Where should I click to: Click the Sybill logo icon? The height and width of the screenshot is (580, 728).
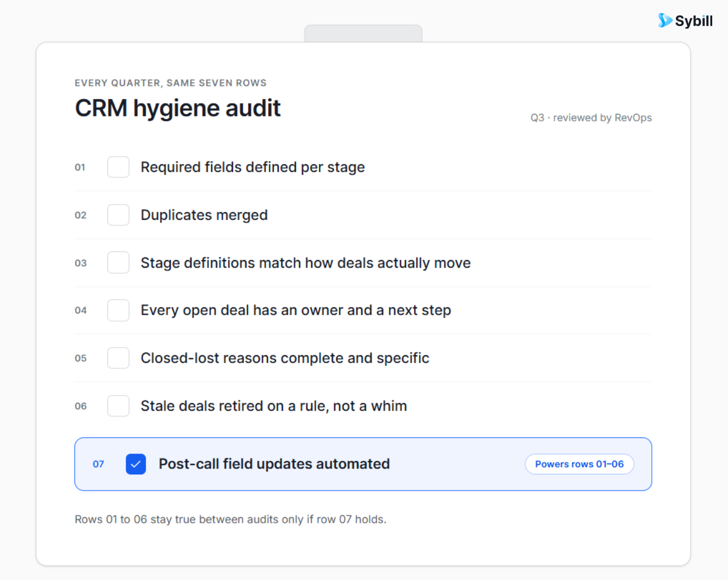click(665, 21)
